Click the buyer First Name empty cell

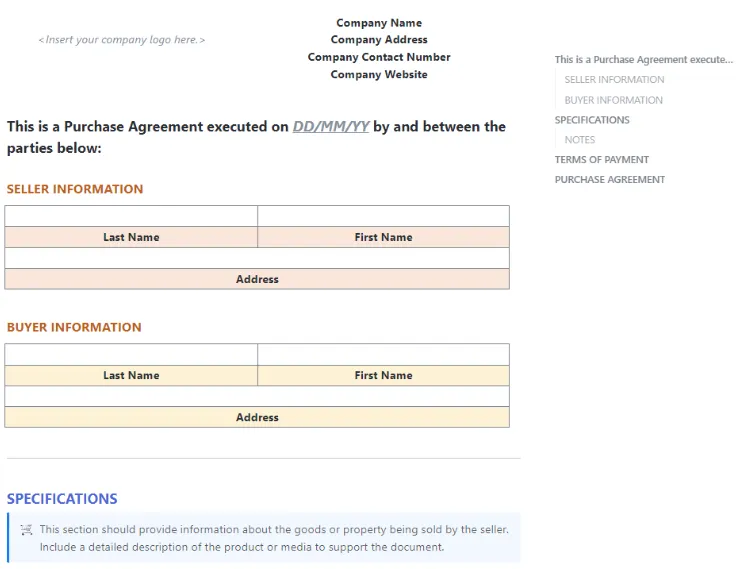coord(383,354)
